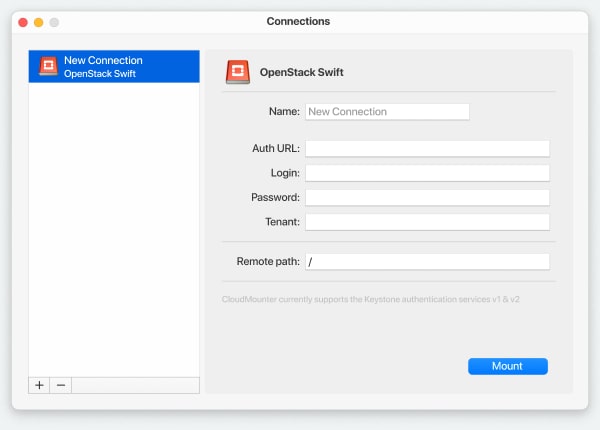
Task: Select the New Connection list row
Action: click(x=114, y=66)
